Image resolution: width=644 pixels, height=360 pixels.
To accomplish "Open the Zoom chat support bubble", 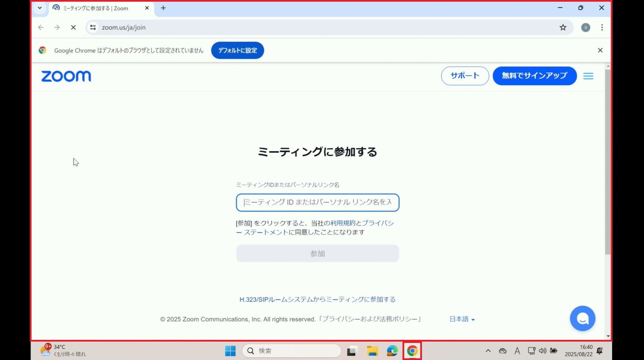I will pyautogui.click(x=582, y=318).
